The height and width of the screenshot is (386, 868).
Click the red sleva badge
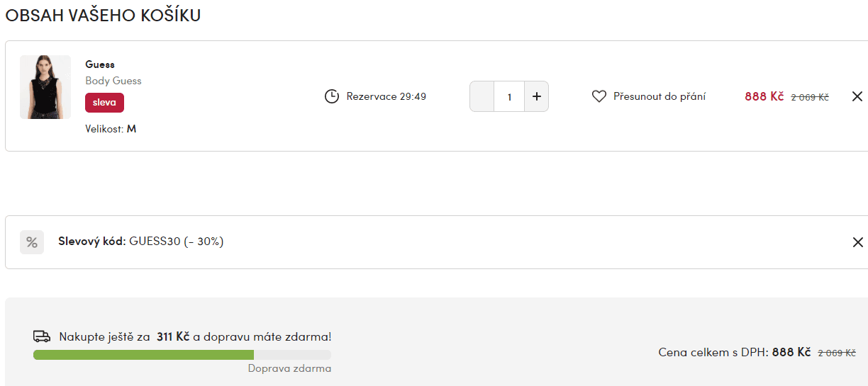[x=104, y=103]
